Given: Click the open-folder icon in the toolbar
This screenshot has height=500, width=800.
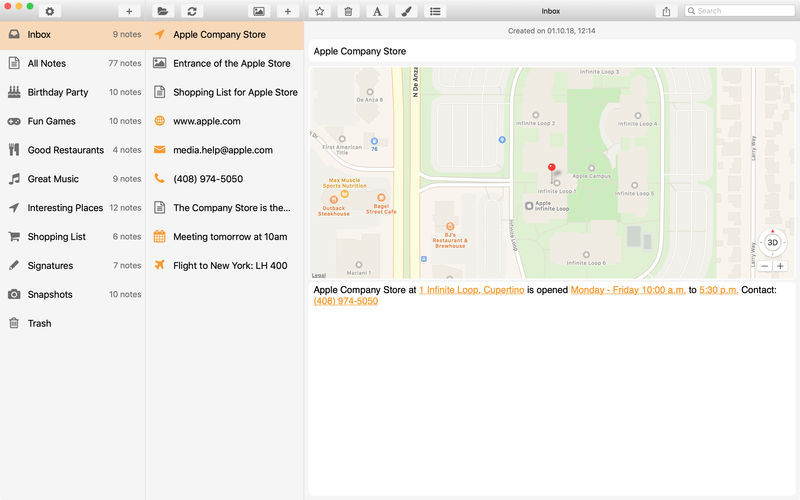Looking at the screenshot, I should [162, 11].
